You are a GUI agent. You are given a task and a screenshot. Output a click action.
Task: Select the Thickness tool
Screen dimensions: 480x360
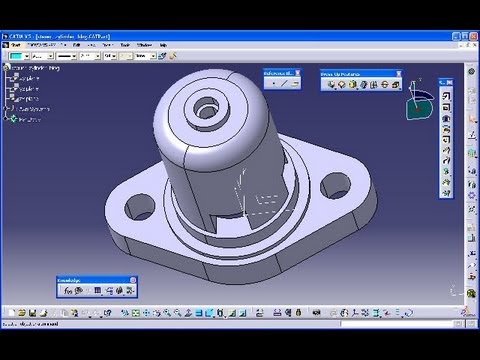pos(374,85)
